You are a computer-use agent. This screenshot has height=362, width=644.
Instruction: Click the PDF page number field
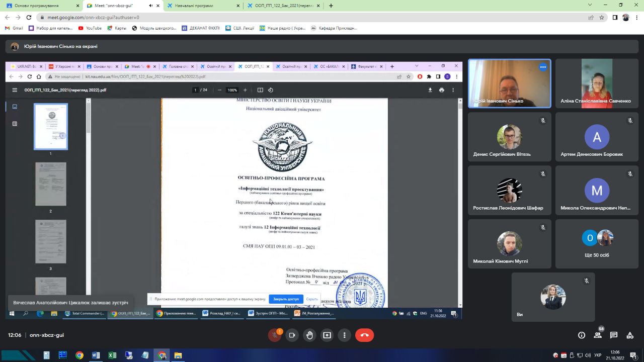pos(195,90)
